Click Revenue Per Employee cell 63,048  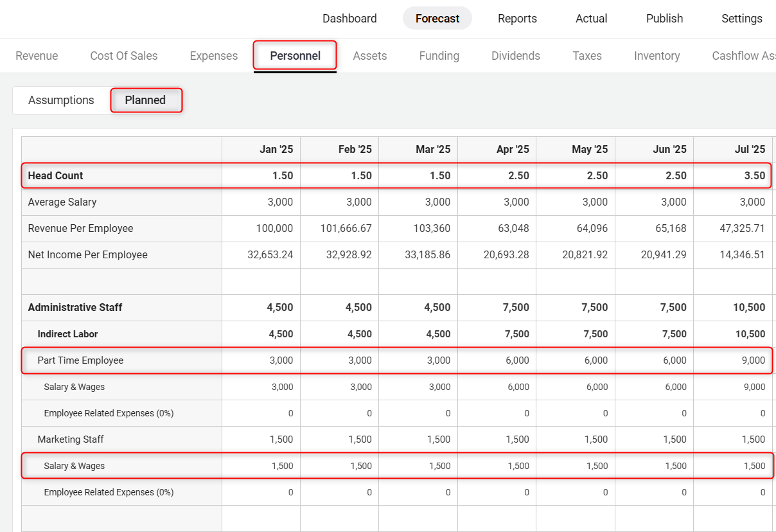[513, 228]
